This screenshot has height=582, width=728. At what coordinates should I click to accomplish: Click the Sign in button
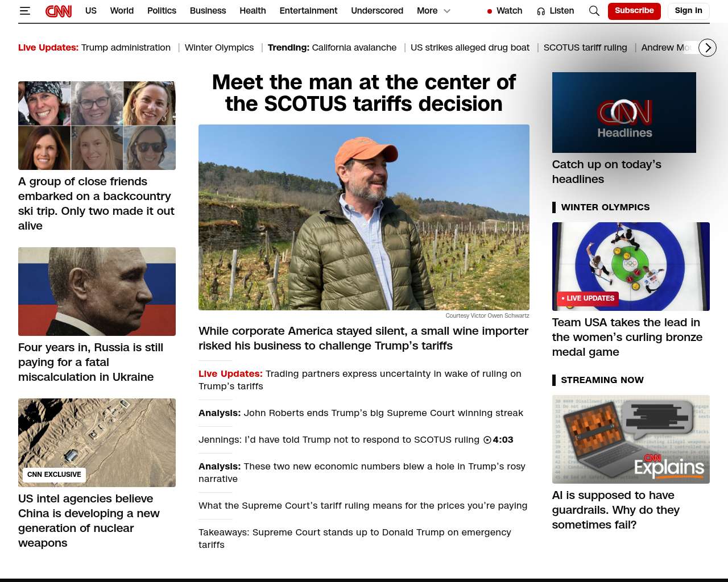[x=688, y=11]
